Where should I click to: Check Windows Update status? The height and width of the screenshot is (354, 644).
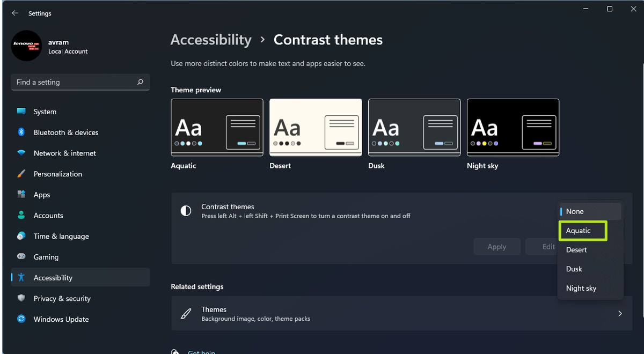60,319
